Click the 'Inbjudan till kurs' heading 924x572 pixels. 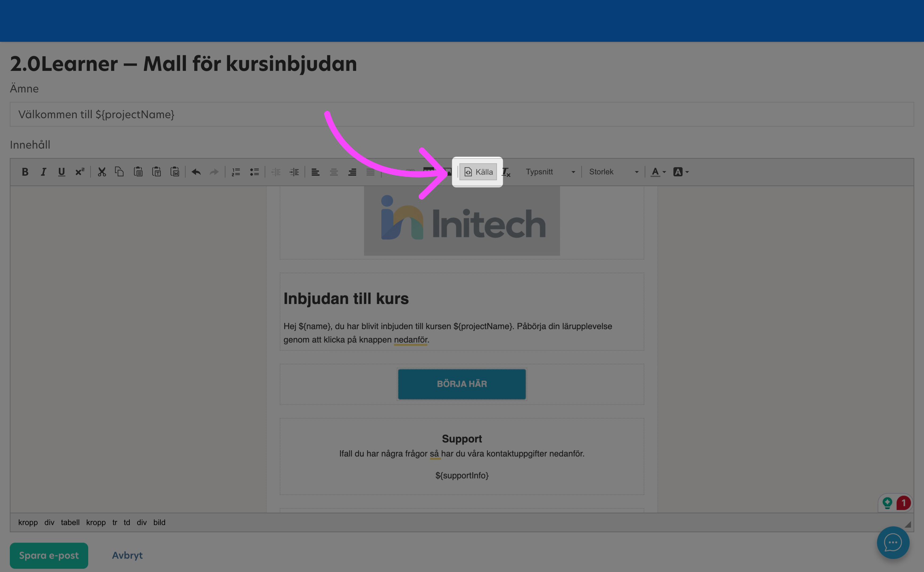[x=346, y=298]
